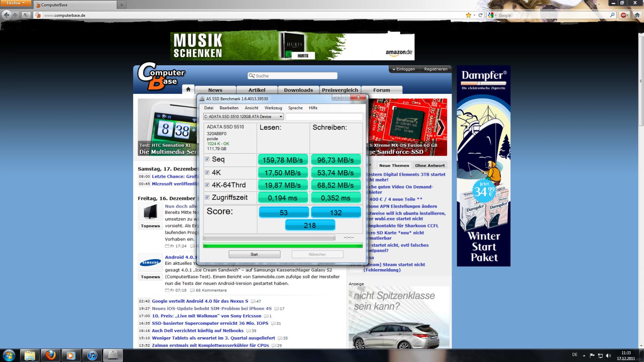Click the volume speaker tray icon
This screenshot has width=644, height=362.
point(608,355)
